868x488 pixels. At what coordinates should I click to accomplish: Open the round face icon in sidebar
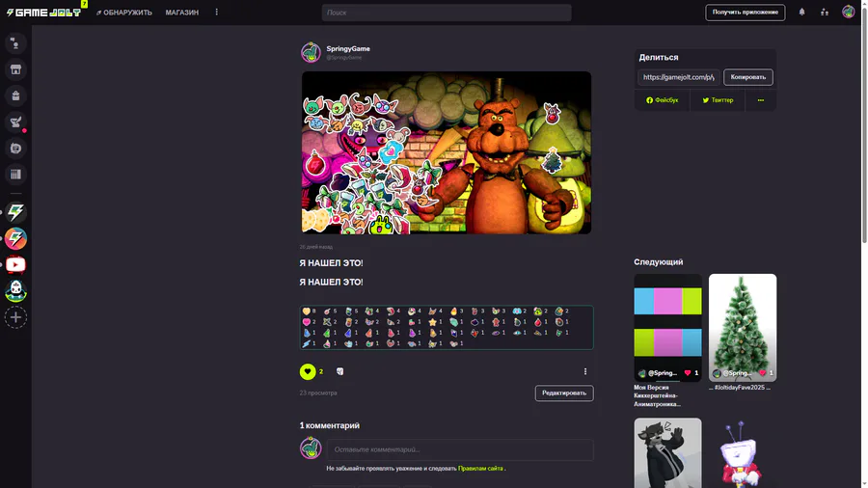tap(15, 149)
